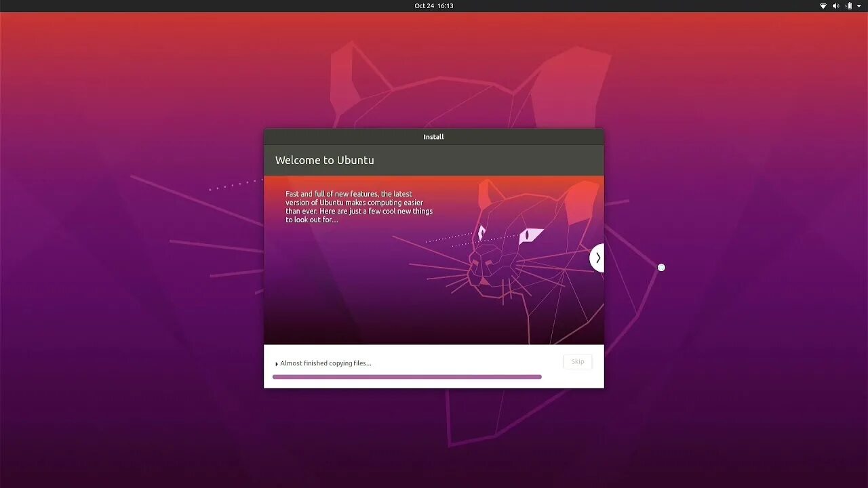
Task: Expand the "Almost finished copying files" details triangle
Action: 277,364
